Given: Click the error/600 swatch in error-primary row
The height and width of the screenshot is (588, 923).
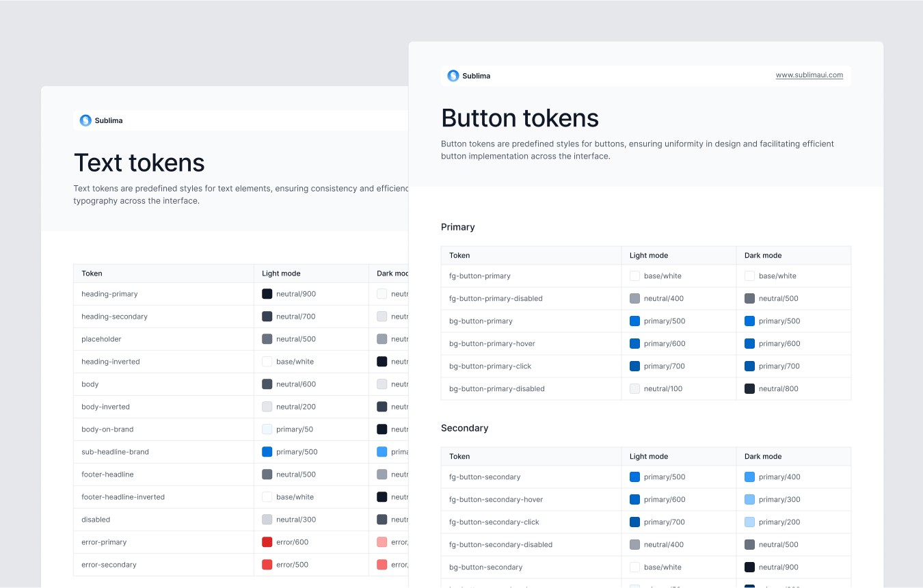Looking at the screenshot, I should tap(267, 542).
